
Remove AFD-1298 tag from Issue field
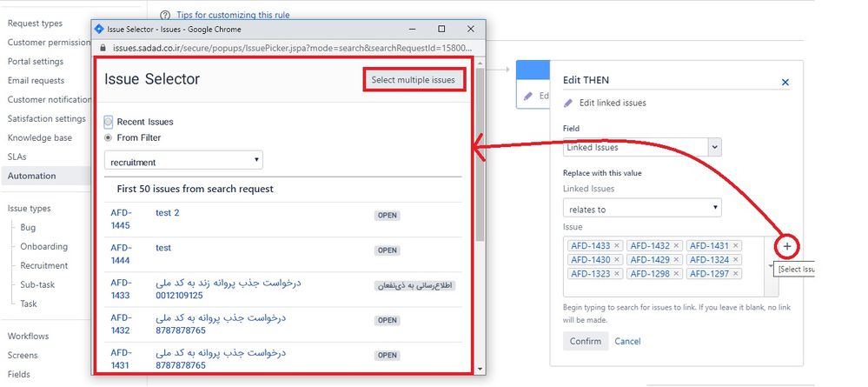pyautogui.click(x=676, y=273)
